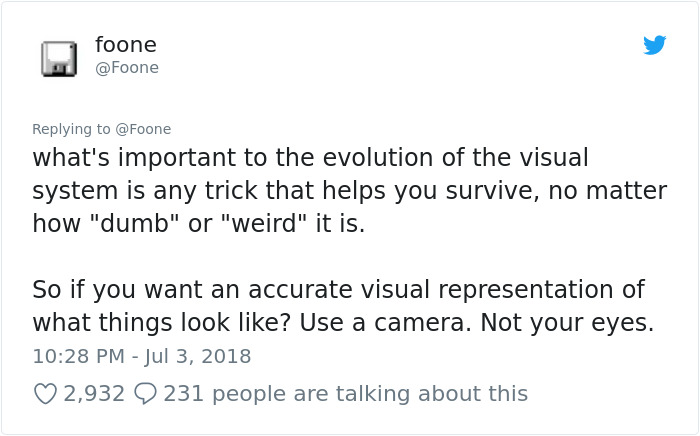Click the 2,932 likes count
Image resolution: width=700 pixels, height=436 pixels.
click(x=94, y=394)
